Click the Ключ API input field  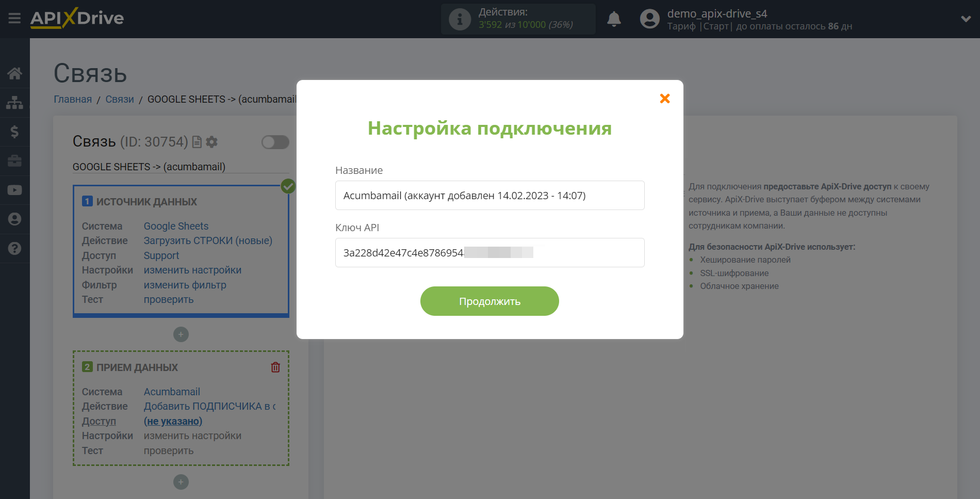[x=489, y=253]
